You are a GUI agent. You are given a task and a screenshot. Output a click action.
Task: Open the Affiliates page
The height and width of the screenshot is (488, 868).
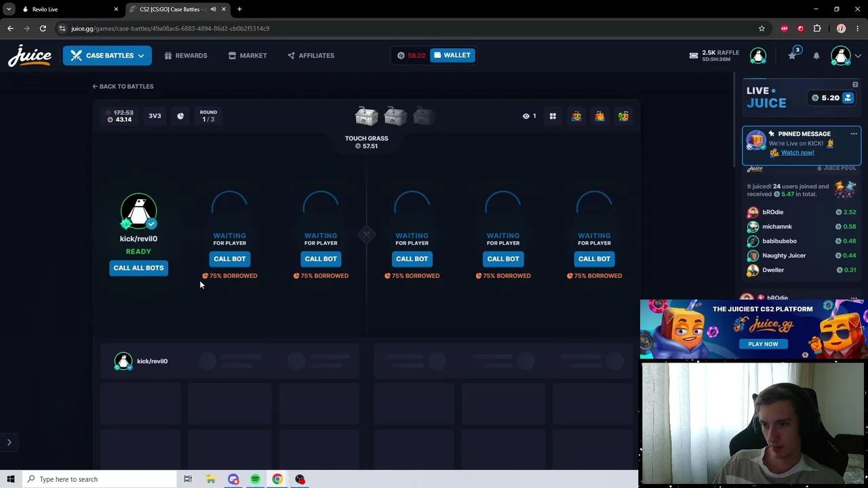[x=311, y=56]
